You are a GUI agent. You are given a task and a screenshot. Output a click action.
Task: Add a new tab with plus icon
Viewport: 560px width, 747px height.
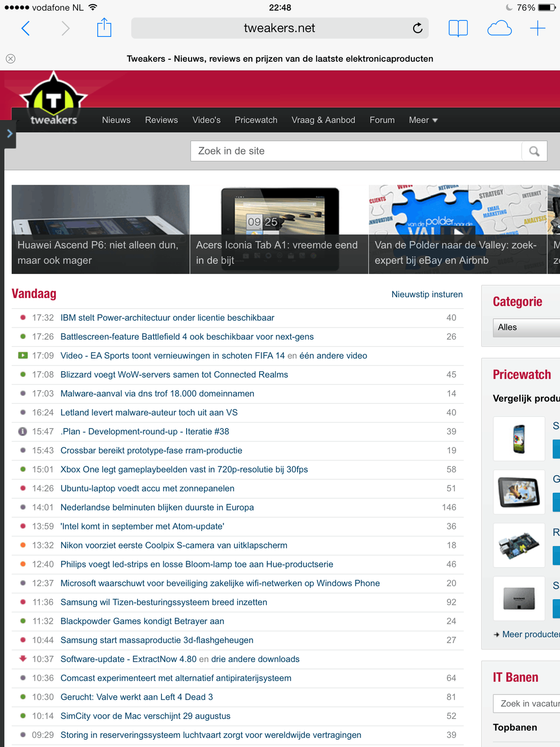point(538,28)
